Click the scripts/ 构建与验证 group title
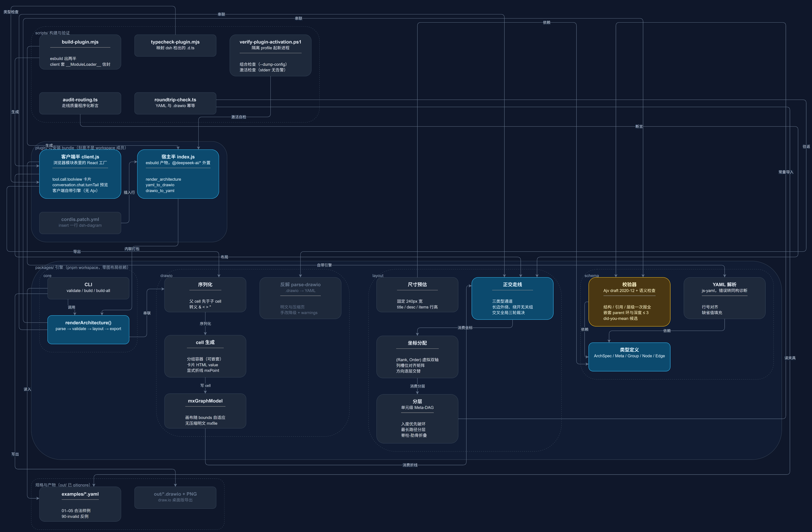The height and width of the screenshot is (532, 812). point(53,33)
